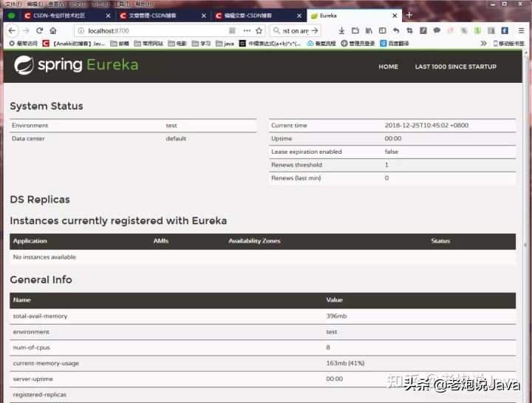Open the browser home page icon
This screenshot has width=532, height=403.
53,30
